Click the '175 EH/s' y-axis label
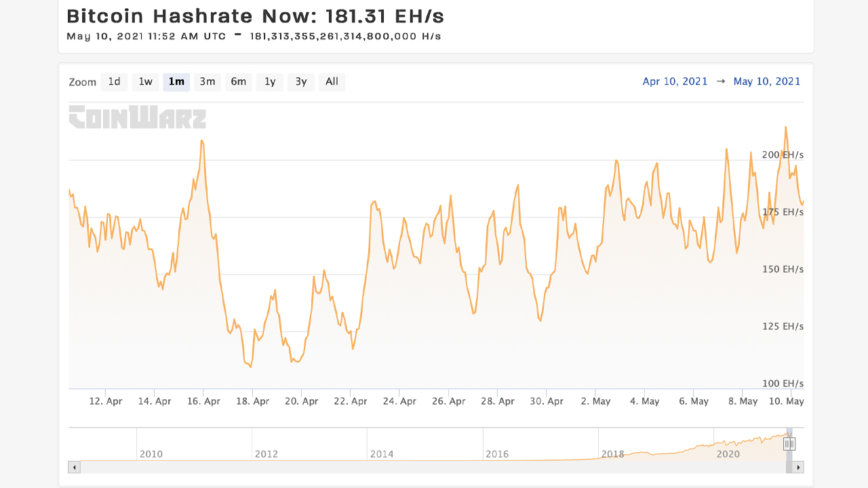Screen dimensions: 868x488 [x=783, y=211]
